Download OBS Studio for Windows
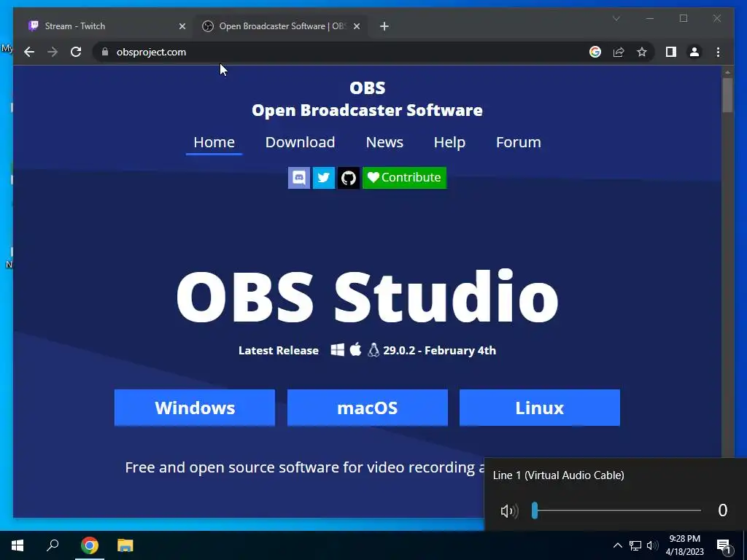Viewport: 747px width, 560px height. [x=194, y=408]
